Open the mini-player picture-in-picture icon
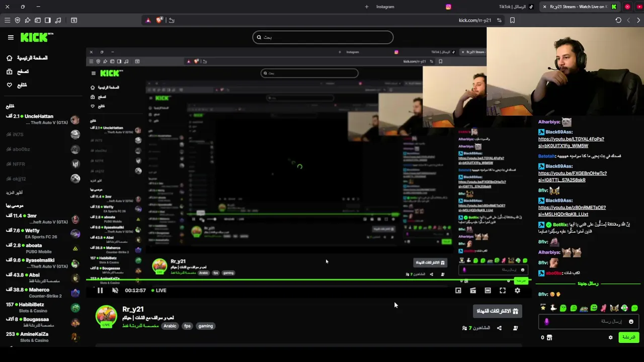The height and width of the screenshot is (362, 644). [458, 290]
